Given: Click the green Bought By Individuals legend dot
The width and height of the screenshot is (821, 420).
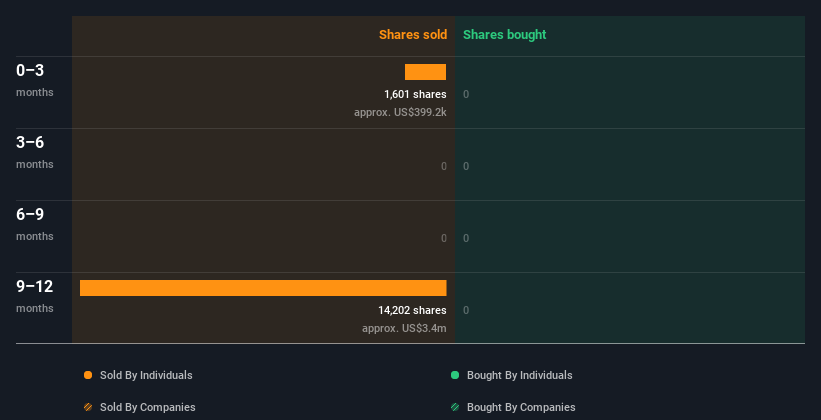Looking at the screenshot, I should (455, 375).
